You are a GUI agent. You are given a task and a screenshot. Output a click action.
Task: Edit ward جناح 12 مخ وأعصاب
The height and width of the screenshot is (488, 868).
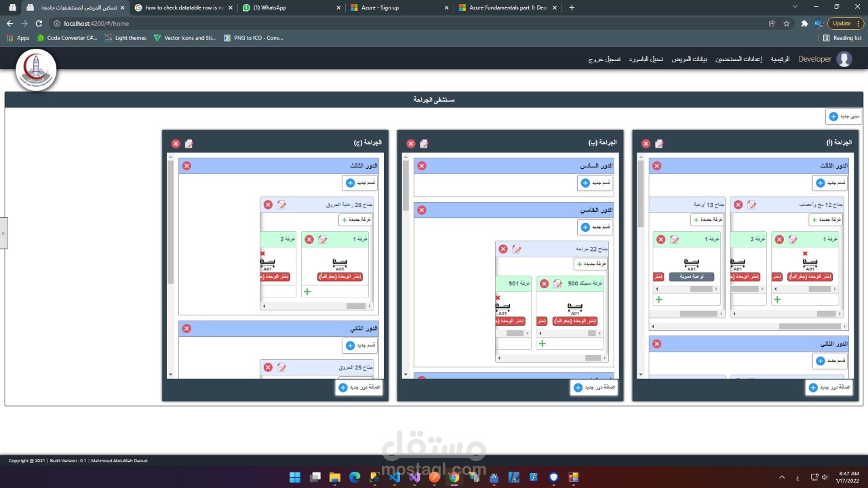751,205
